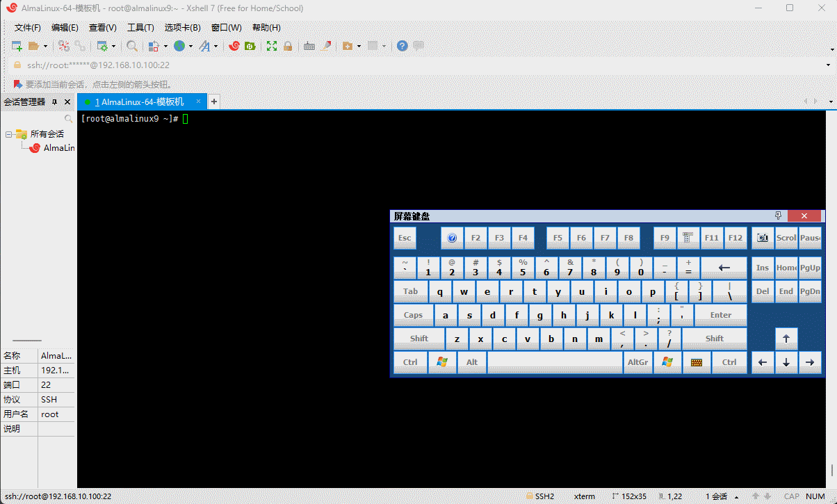Click the fullscreen toggle icon in toolbar

[272, 46]
